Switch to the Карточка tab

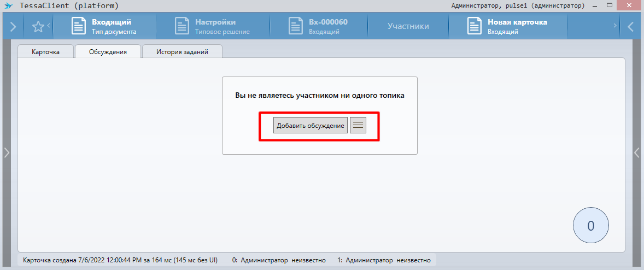coord(46,52)
